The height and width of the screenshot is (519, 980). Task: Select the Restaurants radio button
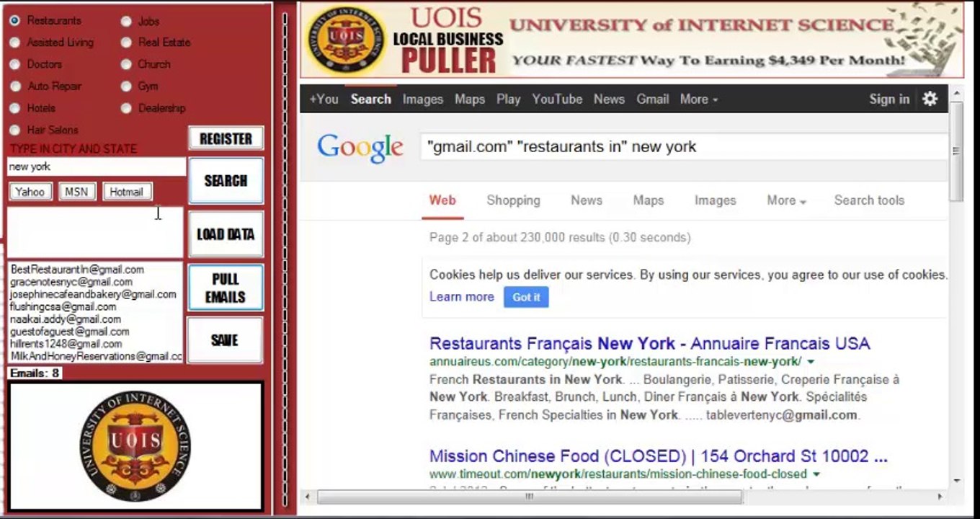[14, 21]
